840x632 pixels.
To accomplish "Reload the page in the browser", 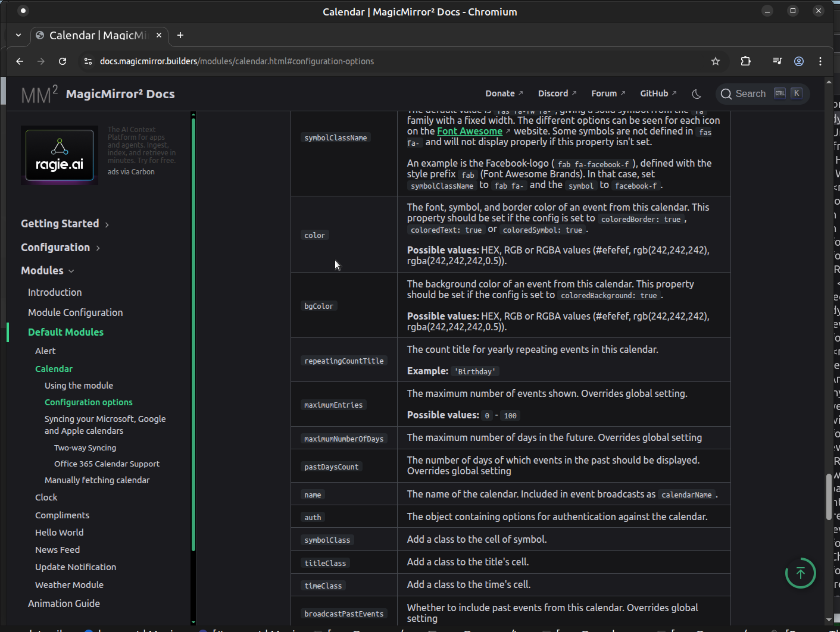I will [x=63, y=61].
